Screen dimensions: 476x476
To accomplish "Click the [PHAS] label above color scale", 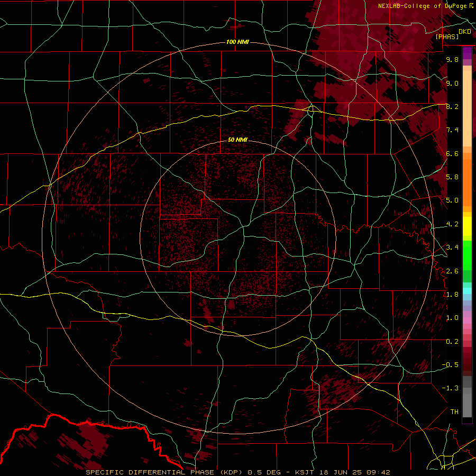I will click(447, 36).
